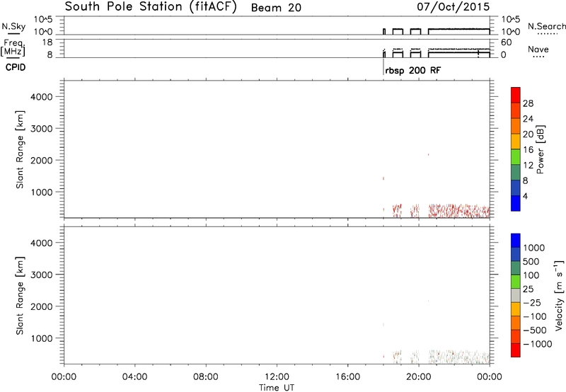Click the "18" frequency axis tick label
The height and width of the screenshot is (392, 566).
47,42
